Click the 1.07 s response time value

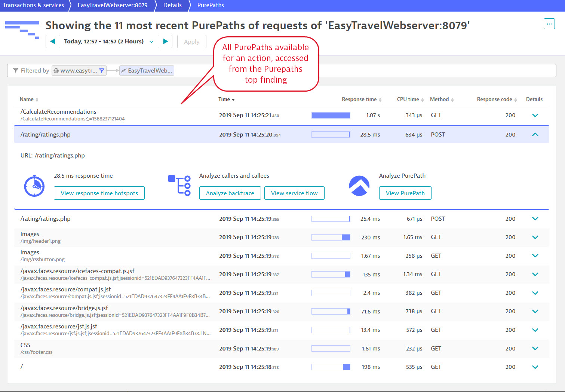tap(373, 115)
